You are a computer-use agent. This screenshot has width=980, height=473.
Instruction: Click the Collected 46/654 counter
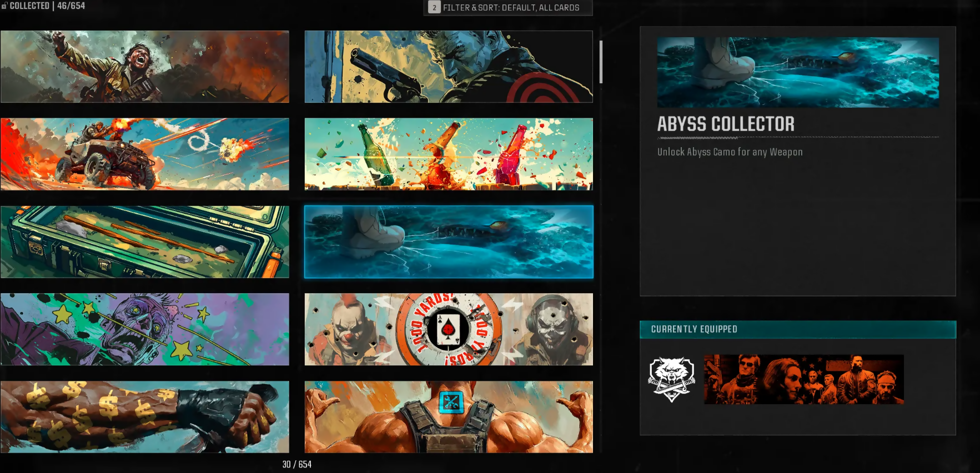click(x=48, y=6)
